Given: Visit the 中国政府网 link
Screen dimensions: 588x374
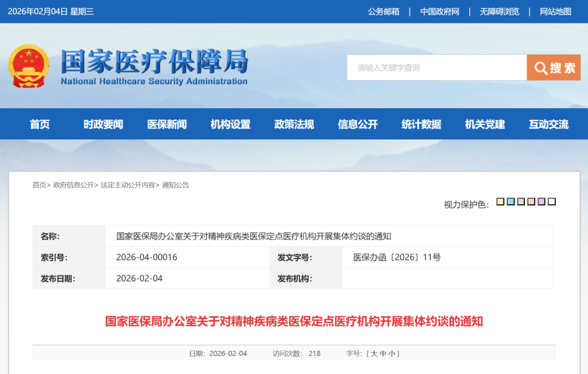Looking at the screenshot, I should pyautogui.click(x=440, y=11).
